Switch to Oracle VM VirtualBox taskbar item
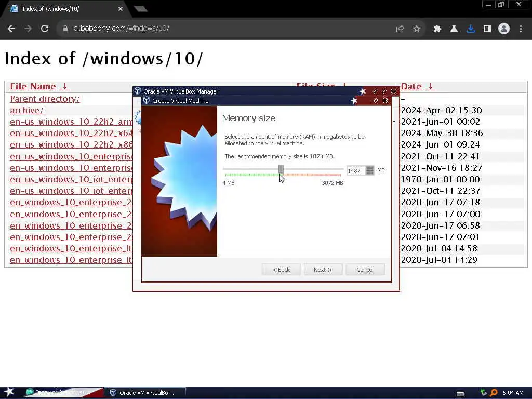532x399 pixels. click(x=145, y=393)
